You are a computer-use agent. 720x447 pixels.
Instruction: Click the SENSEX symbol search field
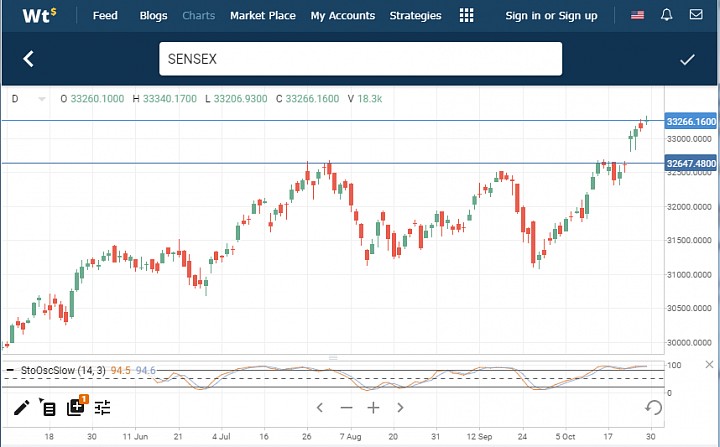click(x=360, y=59)
